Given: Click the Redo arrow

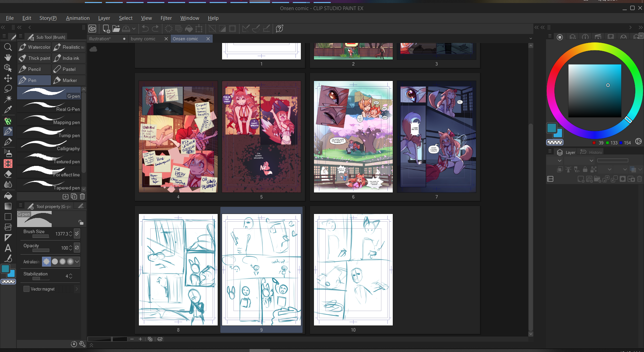Looking at the screenshot, I should click(155, 29).
